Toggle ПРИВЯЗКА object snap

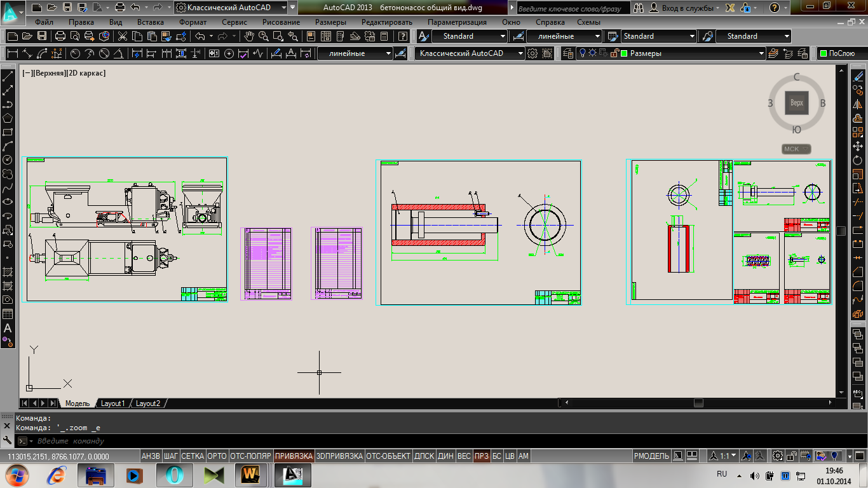tap(294, 456)
